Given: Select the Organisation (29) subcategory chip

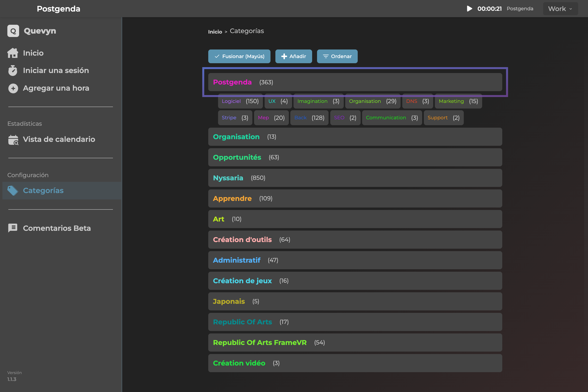Looking at the screenshot, I should pyautogui.click(x=372, y=101).
